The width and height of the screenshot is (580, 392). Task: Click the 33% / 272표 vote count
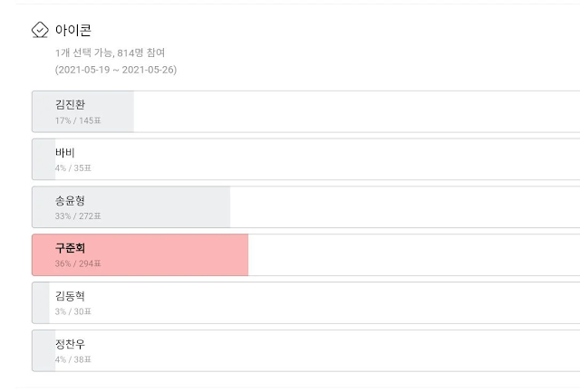(78, 216)
